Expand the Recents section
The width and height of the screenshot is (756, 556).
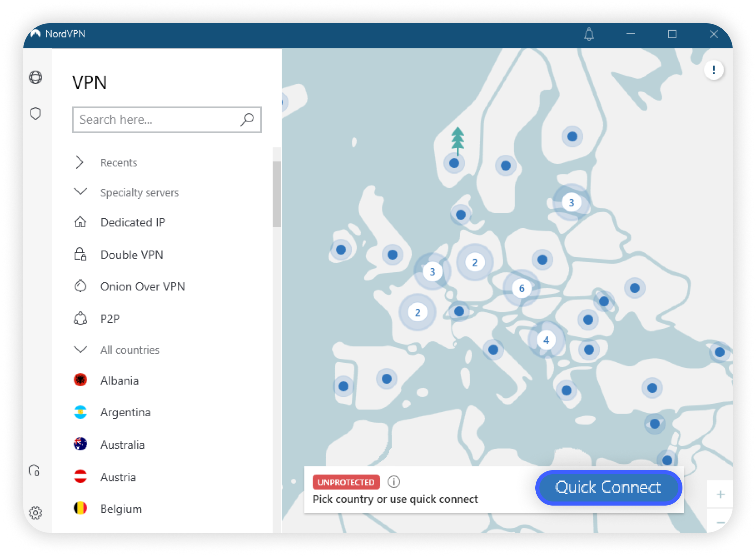(118, 163)
